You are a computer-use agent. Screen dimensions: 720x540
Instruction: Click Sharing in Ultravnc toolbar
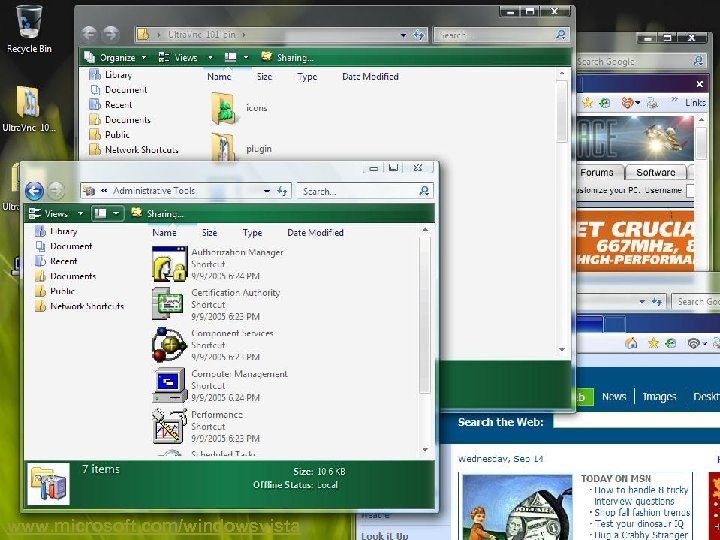(x=287, y=57)
